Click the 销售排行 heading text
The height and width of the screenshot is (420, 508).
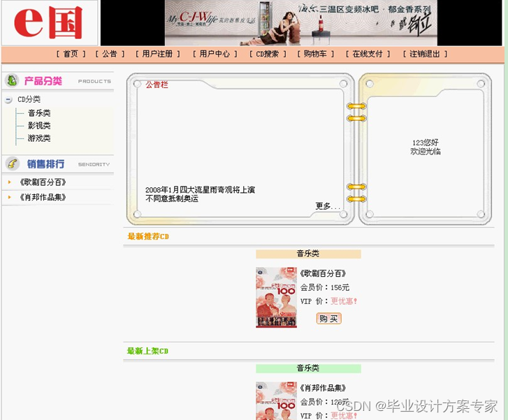(x=45, y=164)
